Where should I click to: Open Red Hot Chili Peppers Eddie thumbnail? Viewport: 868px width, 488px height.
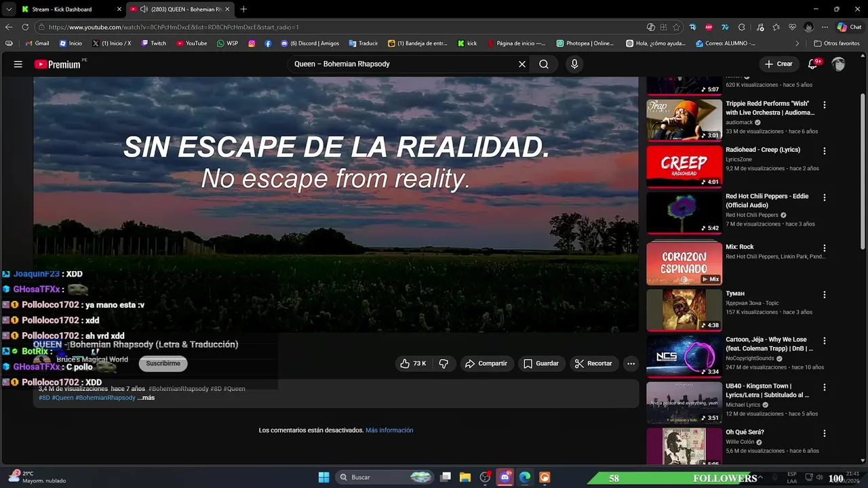point(684,213)
